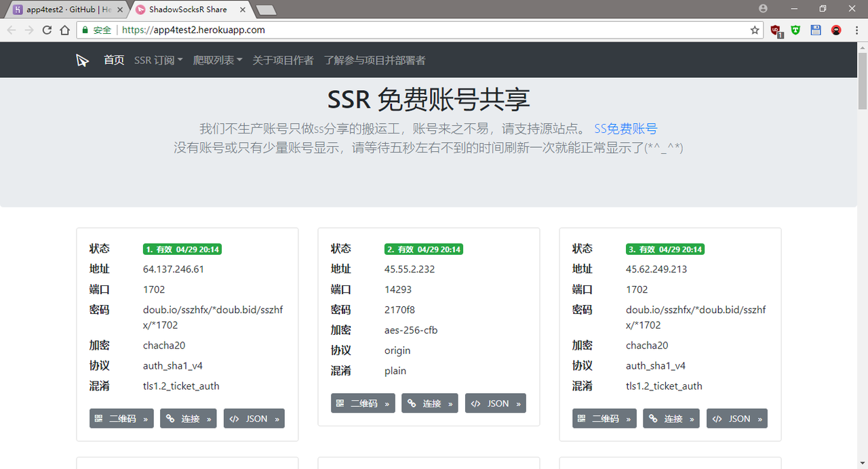Reload the page
This screenshot has width=868, height=469.
point(47,30)
